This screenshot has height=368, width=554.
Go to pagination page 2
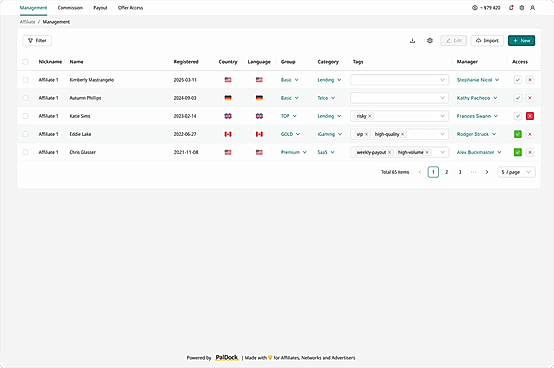tap(447, 172)
